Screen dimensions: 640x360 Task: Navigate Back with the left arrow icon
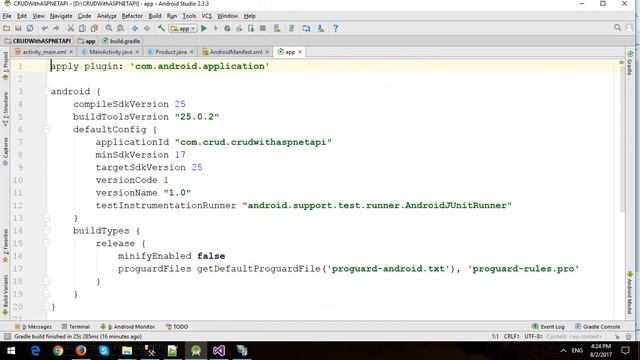[135, 28]
